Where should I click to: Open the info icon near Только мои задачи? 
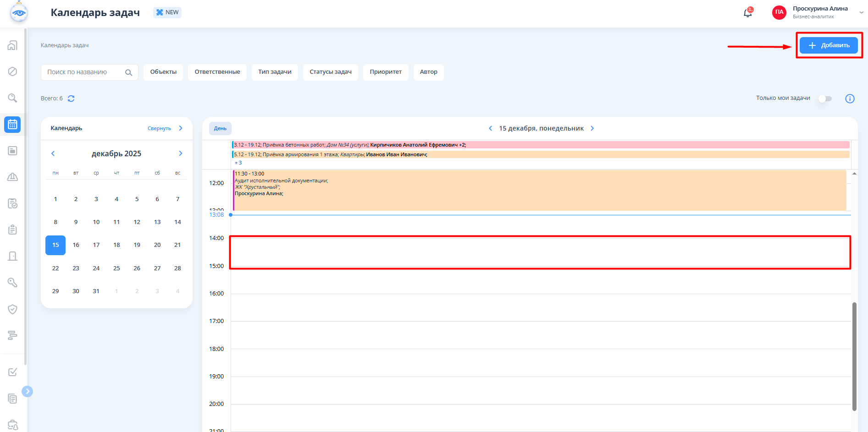(850, 98)
